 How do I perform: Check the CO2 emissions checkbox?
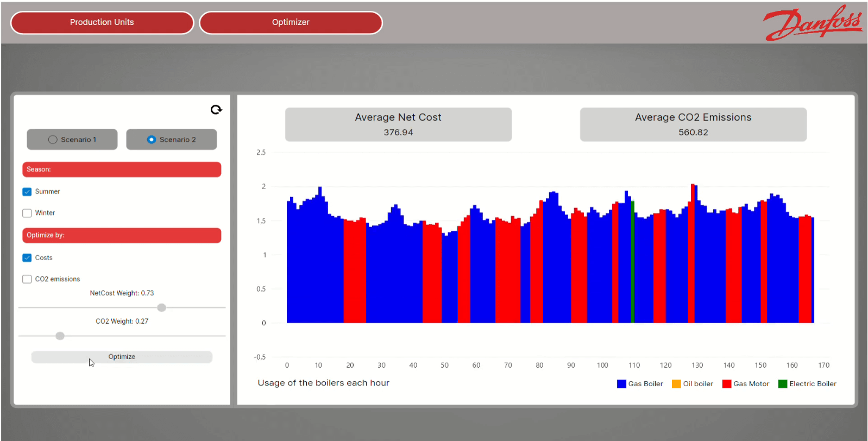coord(27,279)
